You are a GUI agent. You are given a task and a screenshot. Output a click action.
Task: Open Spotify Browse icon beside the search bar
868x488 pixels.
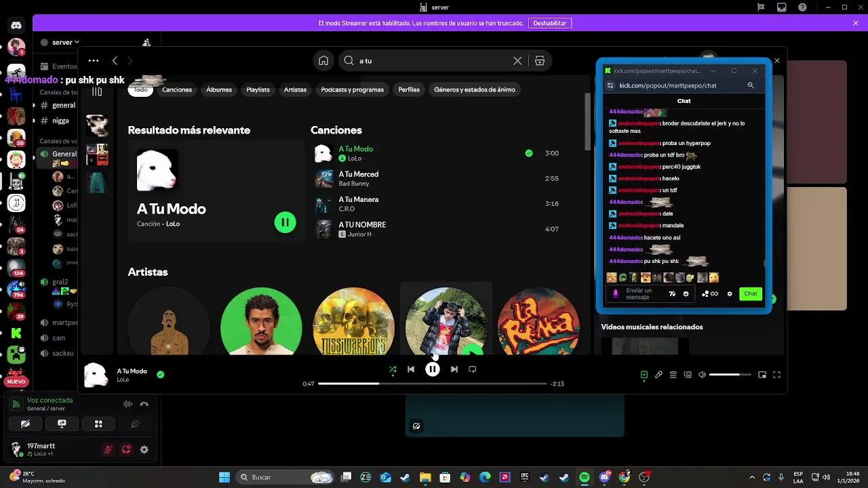[x=540, y=60]
